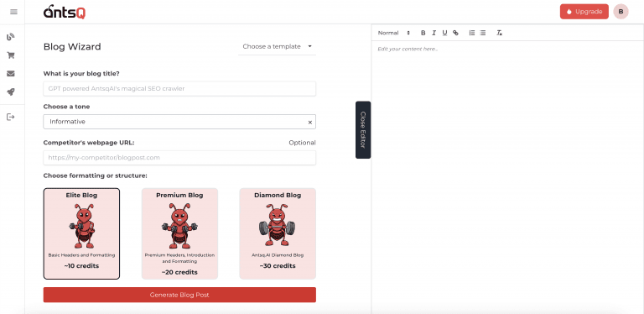644x314 pixels.
Task: Click the Blog Wizard heading
Action: [72, 47]
